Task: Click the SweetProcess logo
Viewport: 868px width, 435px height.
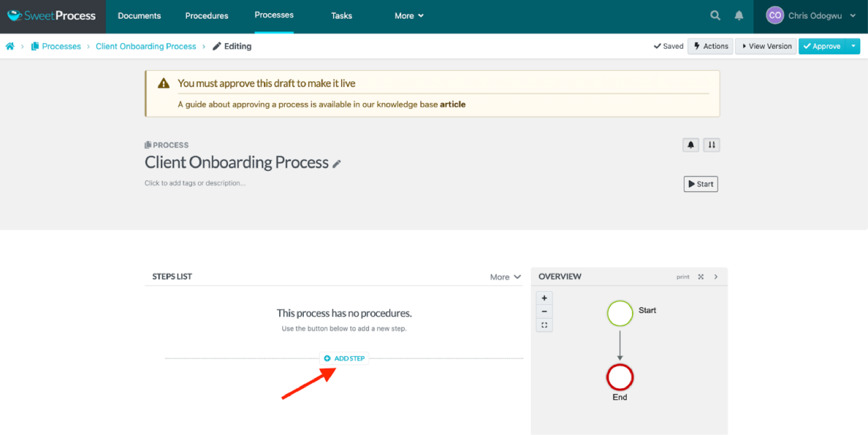Action: click(x=51, y=16)
